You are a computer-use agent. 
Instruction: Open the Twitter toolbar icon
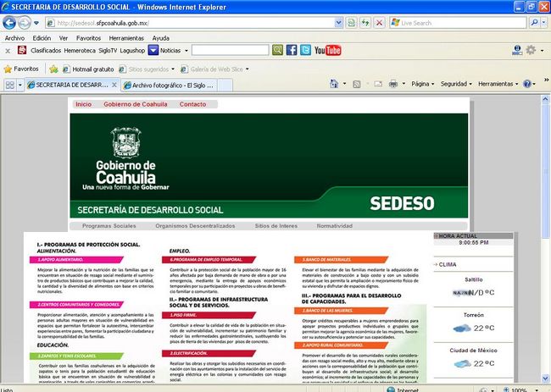(305, 50)
